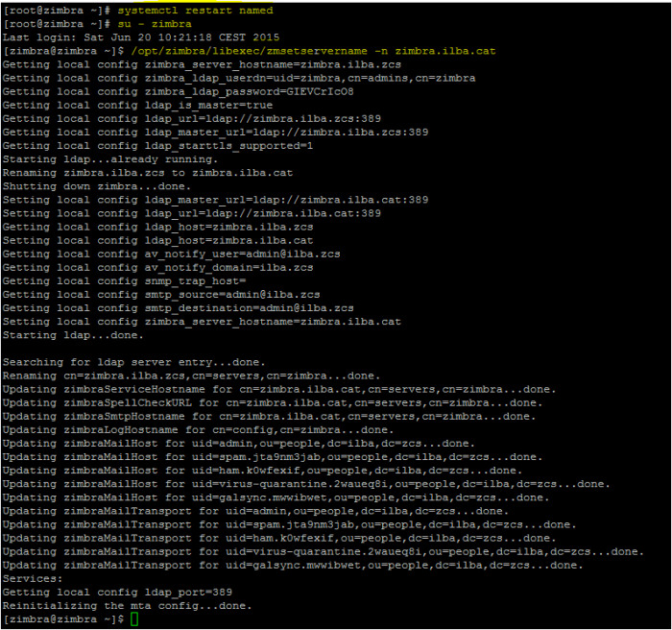The height and width of the screenshot is (630, 672).
Task: Click the 'smtp_source=admin@ilba.zcs' line
Action: click(161, 294)
